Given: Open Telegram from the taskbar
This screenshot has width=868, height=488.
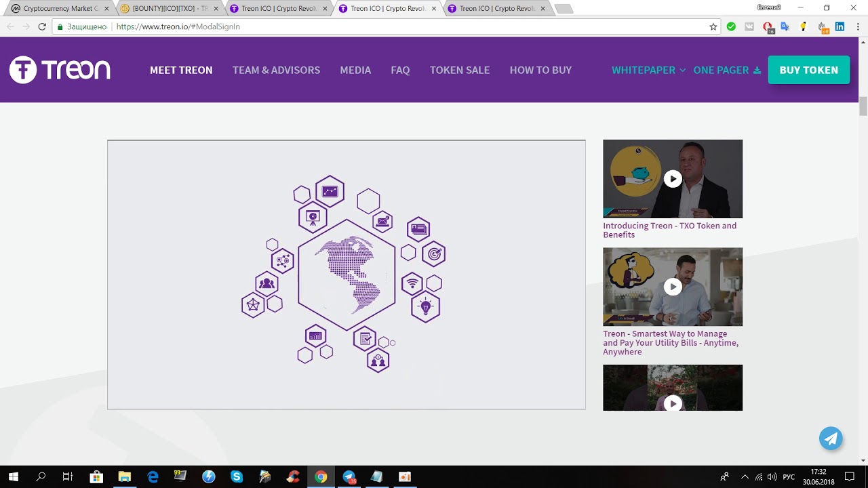Looking at the screenshot, I should coord(349,476).
